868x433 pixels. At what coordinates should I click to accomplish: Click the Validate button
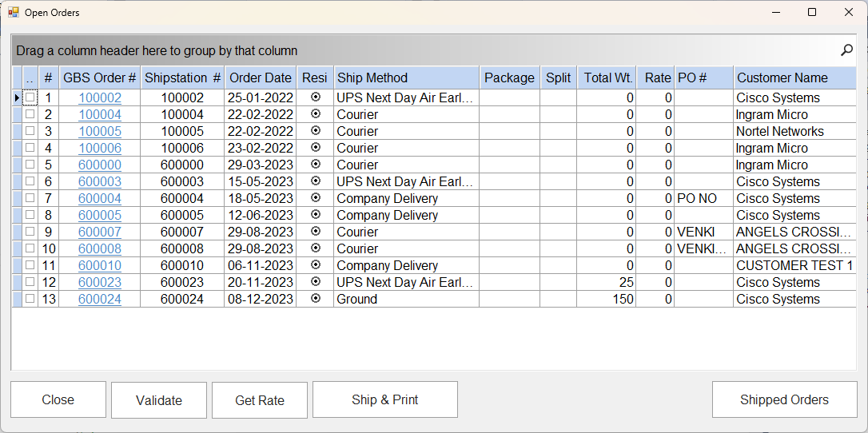pyautogui.click(x=159, y=400)
